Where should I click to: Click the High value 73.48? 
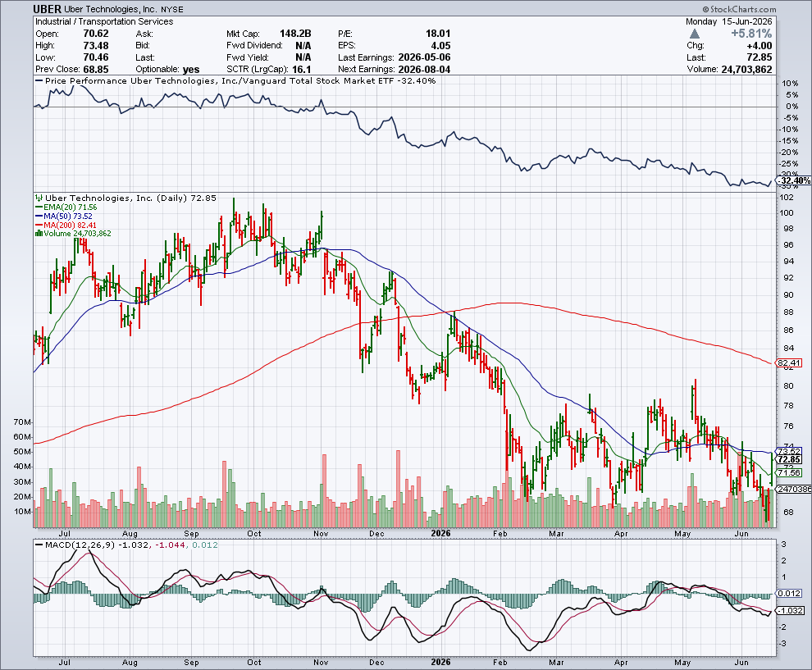[96, 46]
